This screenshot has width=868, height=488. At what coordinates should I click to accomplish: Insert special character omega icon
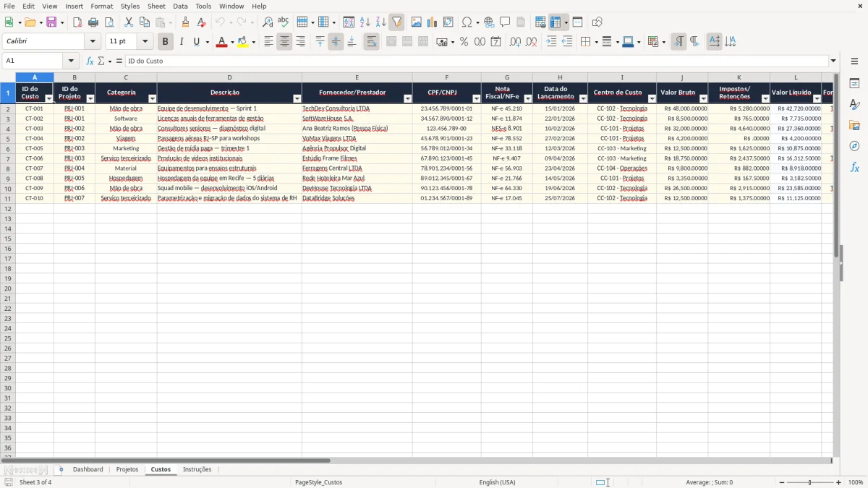(467, 22)
